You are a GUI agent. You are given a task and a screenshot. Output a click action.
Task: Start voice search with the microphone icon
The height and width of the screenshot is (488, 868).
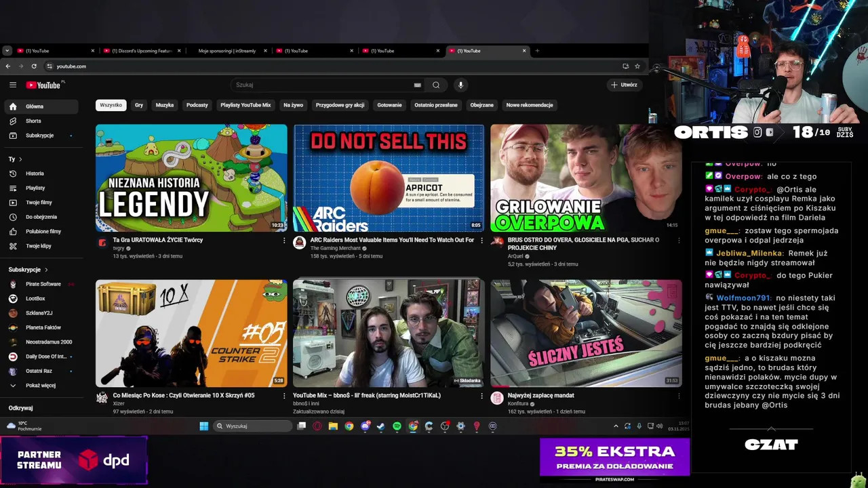tap(460, 85)
